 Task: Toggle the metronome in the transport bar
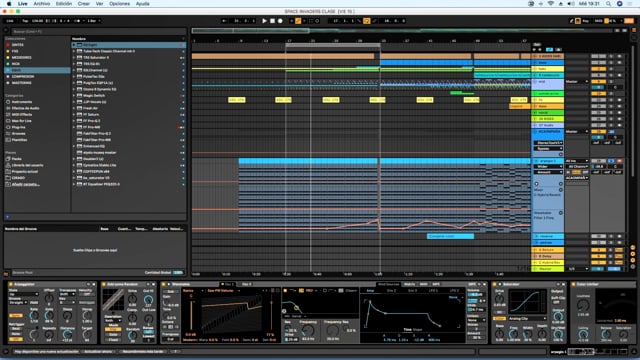(78, 21)
